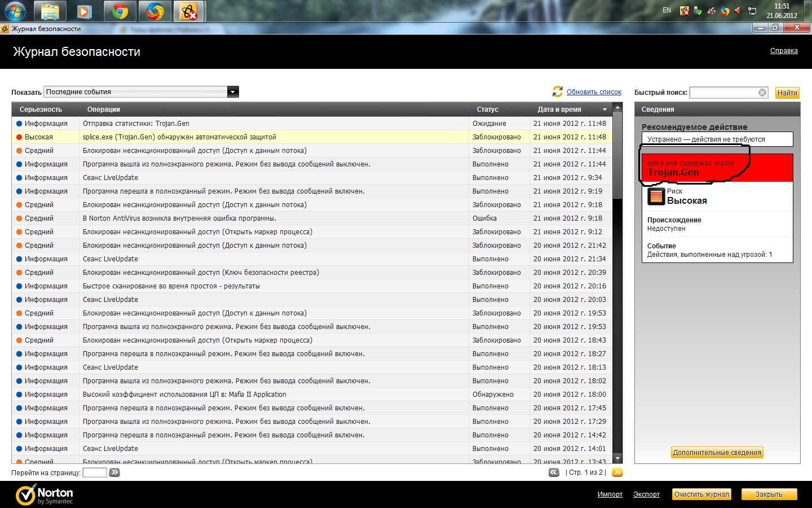Click the Safely Remove Hardware USB tray icon

698,11
